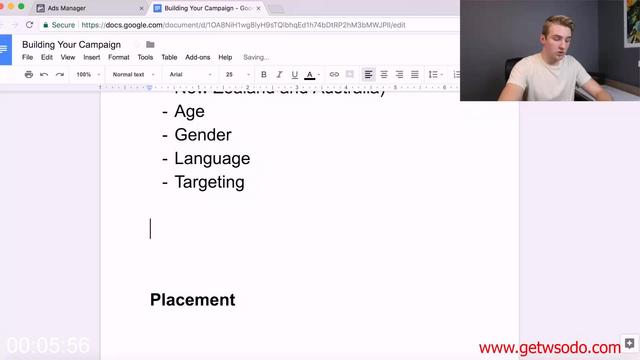Click the Print icon in toolbar
640x360 pixels.
pyautogui.click(x=29, y=74)
